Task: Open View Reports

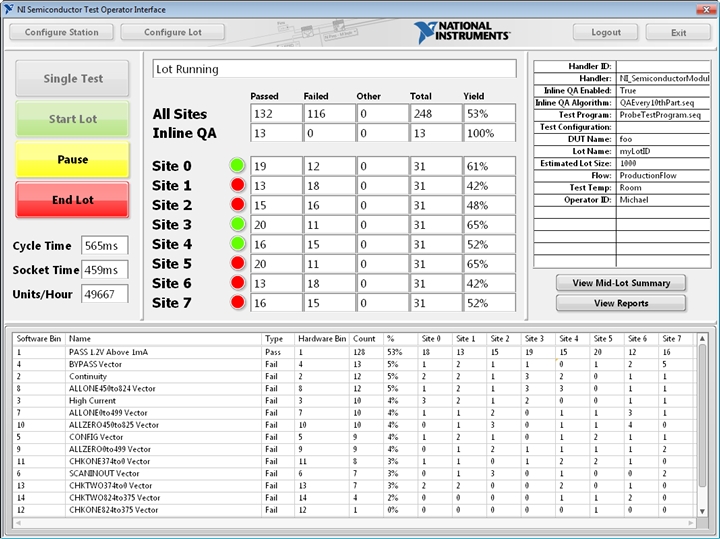Action: (x=621, y=303)
